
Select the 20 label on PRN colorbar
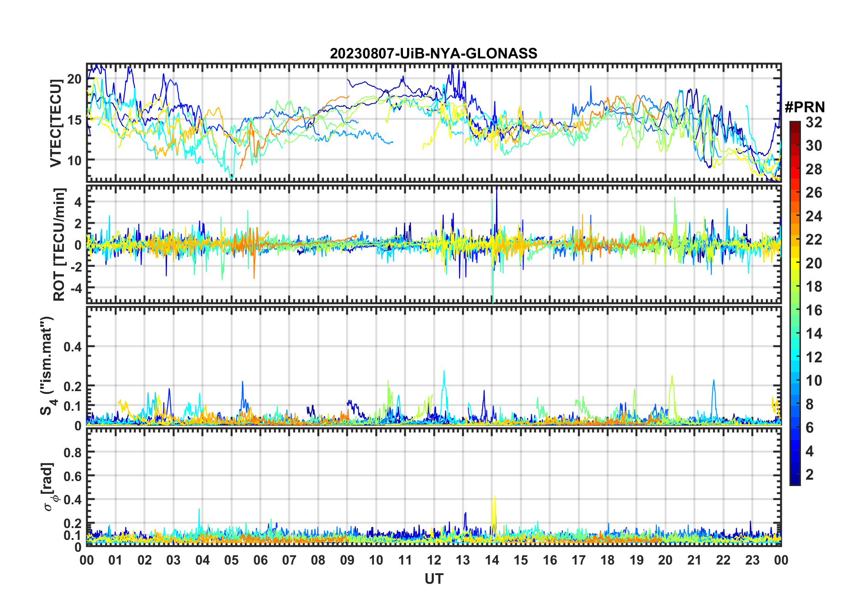pyautogui.click(x=814, y=263)
